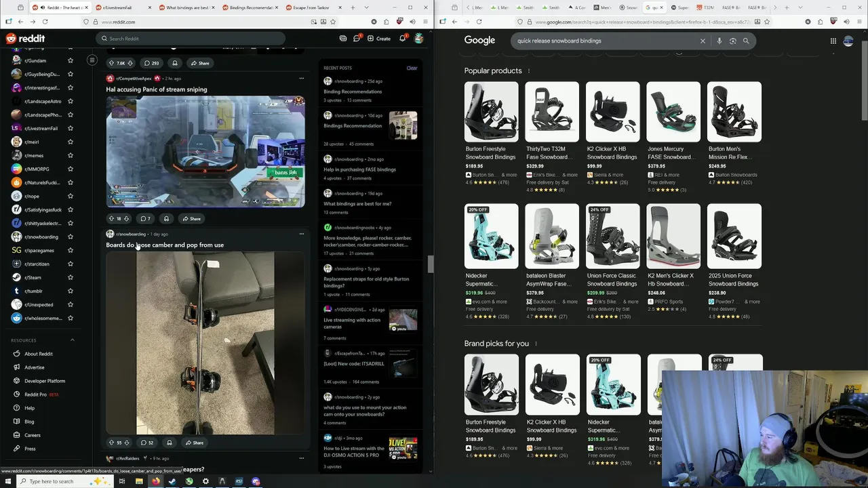The image size is (868, 488).
Task: Open overflow menu of CompetitiveApex post
Action: click(302, 78)
